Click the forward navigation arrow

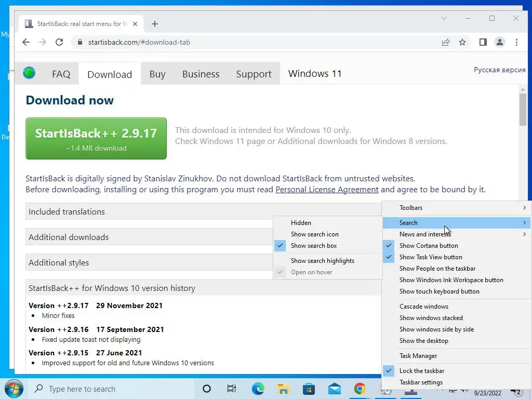(43, 42)
